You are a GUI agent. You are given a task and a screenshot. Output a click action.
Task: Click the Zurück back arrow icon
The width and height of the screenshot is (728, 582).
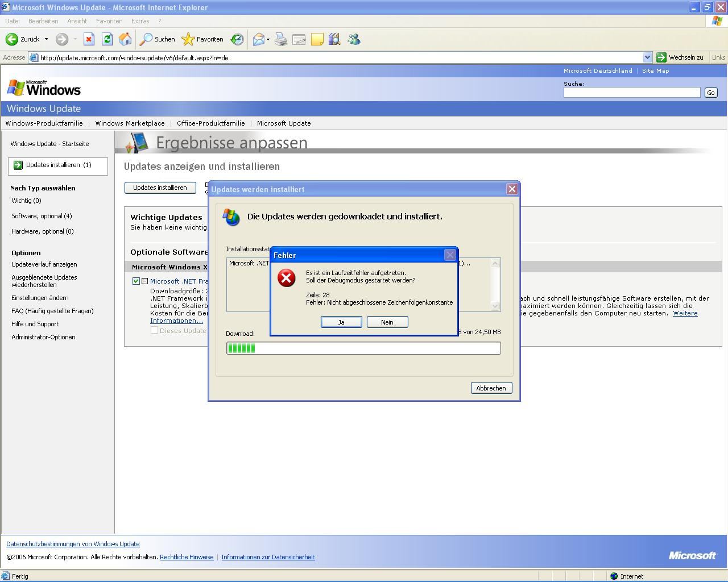[11, 39]
